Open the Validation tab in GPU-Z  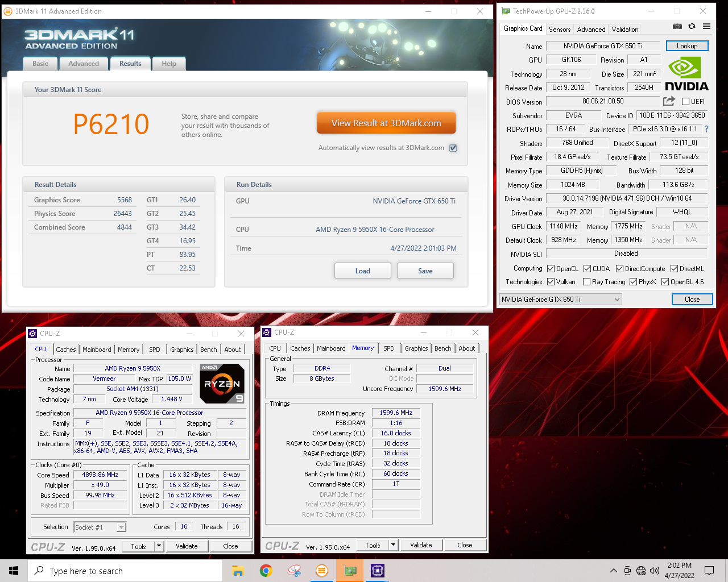click(x=625, y=30)
